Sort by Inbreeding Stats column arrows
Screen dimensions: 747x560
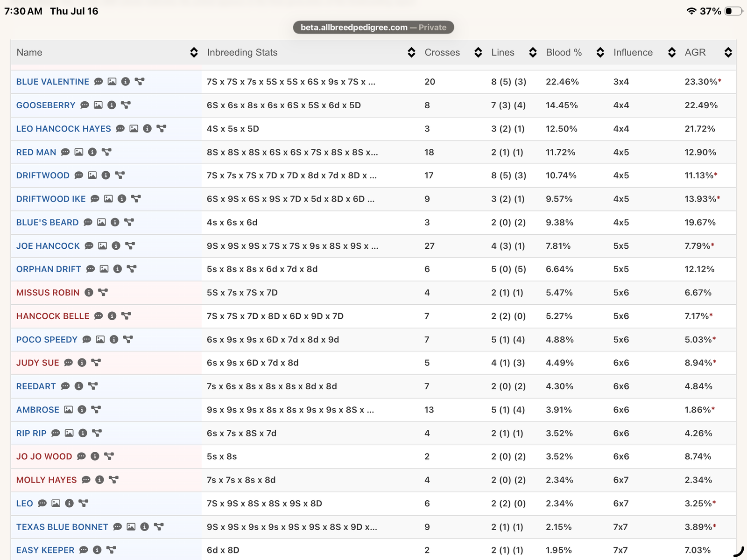[411, 52]
